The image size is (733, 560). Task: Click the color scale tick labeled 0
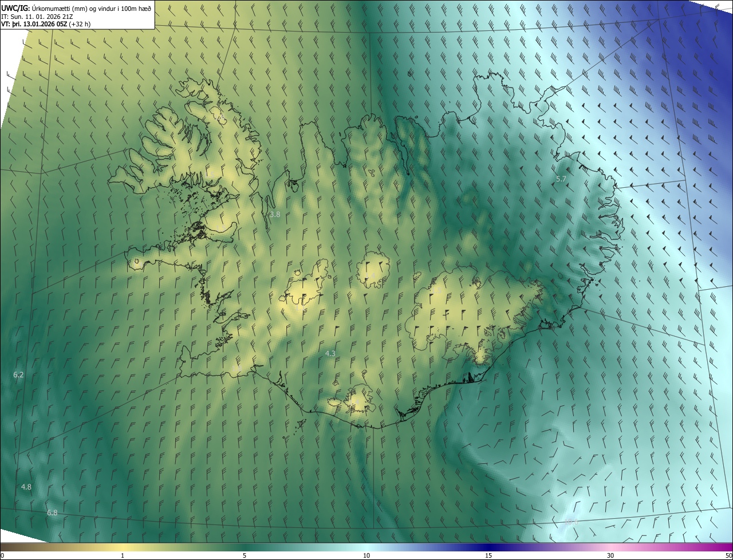coord(2,556)
